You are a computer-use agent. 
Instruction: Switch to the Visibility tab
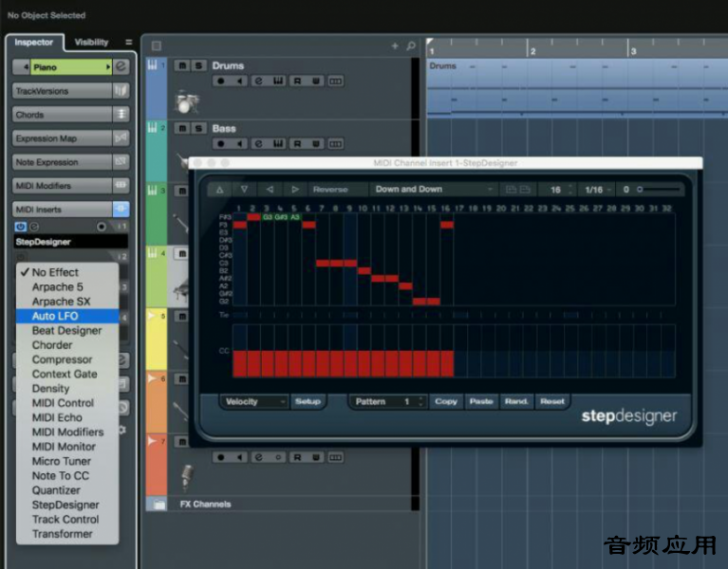coord(91,42)
